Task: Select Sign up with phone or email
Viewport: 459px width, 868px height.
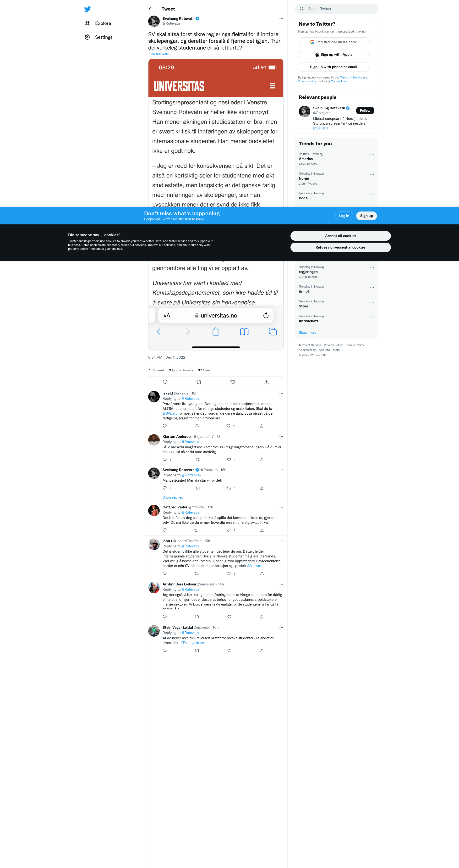Action: [333, 67]
